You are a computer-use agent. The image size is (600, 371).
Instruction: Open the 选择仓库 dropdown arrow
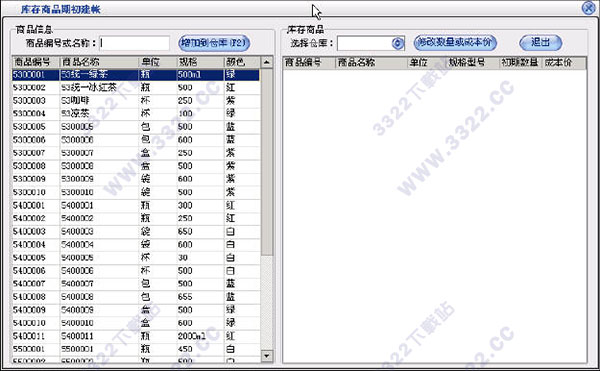[x=398, y=43]
